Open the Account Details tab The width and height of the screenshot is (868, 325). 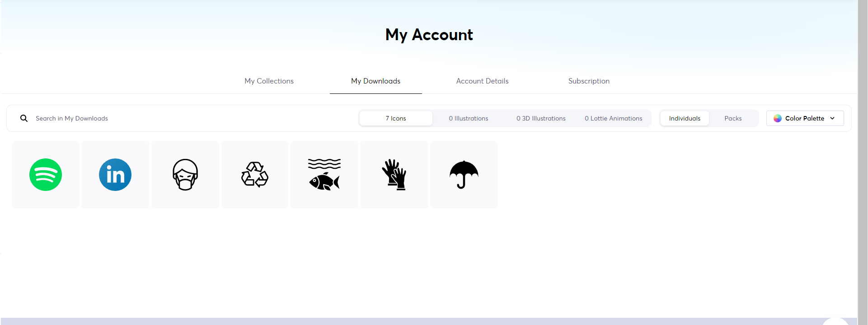point(482,81)
